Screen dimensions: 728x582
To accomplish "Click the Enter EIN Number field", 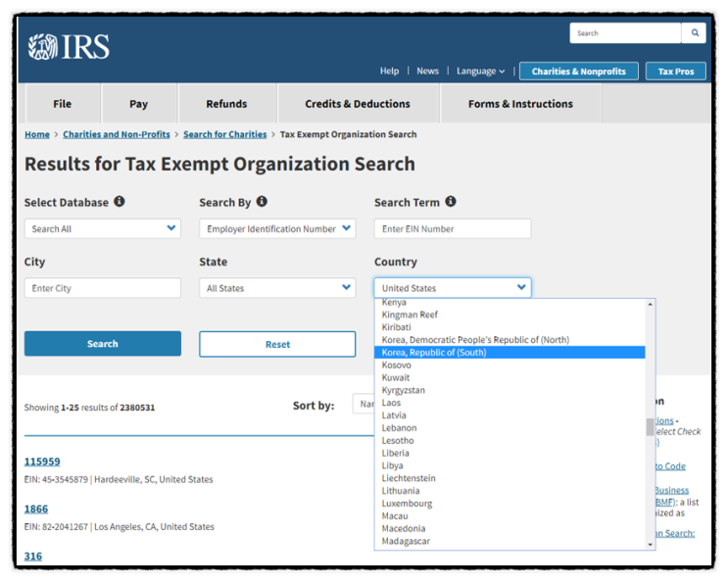I will [453, 229].
